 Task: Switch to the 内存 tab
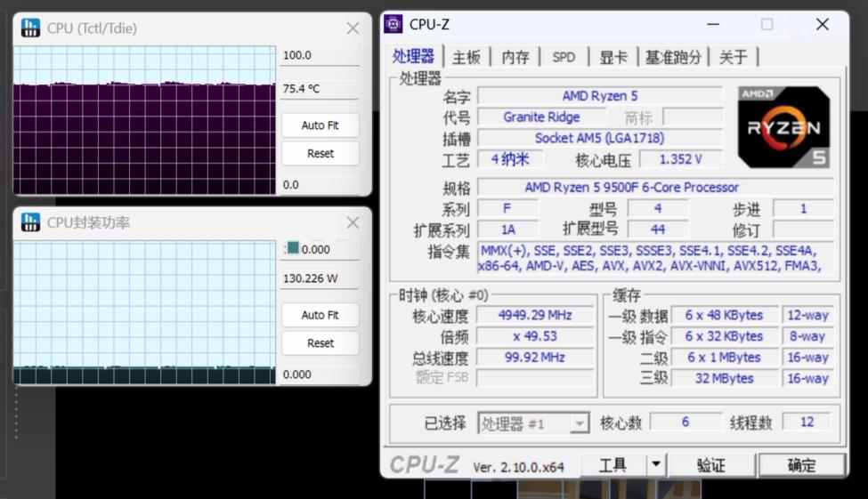coord(515,57)
